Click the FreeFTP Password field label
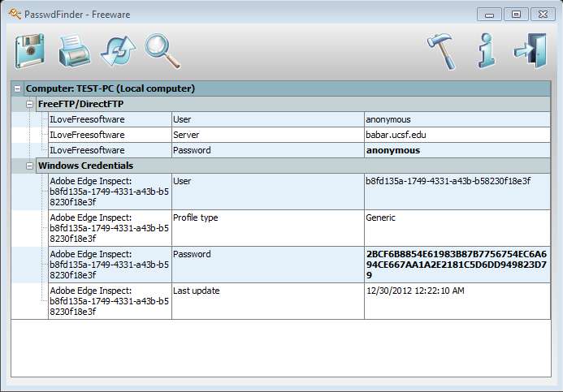 coord(192,150)
